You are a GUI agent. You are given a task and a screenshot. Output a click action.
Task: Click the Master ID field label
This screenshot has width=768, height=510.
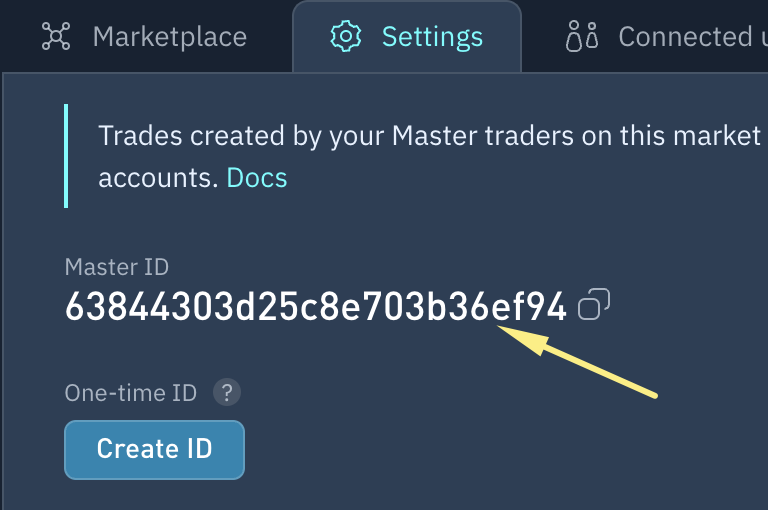tap(117, 267)
